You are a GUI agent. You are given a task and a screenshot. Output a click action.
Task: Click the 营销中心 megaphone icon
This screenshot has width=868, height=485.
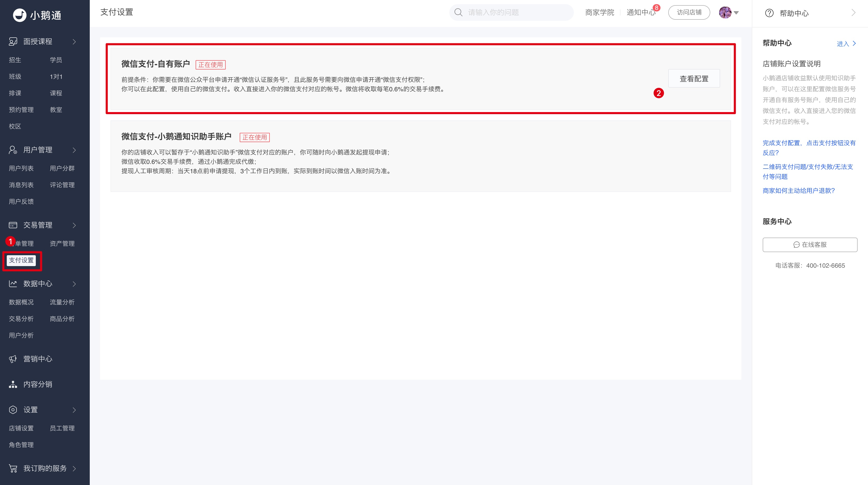click(x=13, y=359)
